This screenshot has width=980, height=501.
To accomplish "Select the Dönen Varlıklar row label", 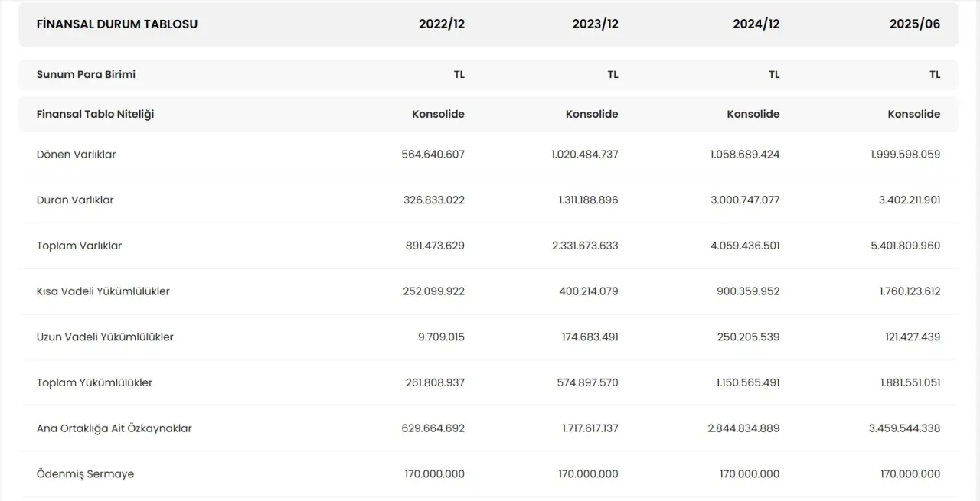I will point(77,154).
